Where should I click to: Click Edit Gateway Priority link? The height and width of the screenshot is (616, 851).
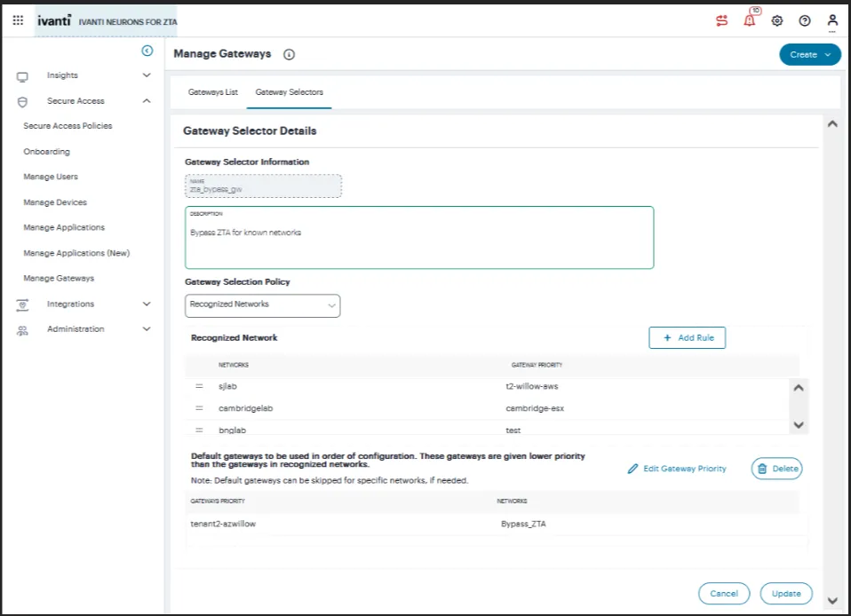(677, 469)
